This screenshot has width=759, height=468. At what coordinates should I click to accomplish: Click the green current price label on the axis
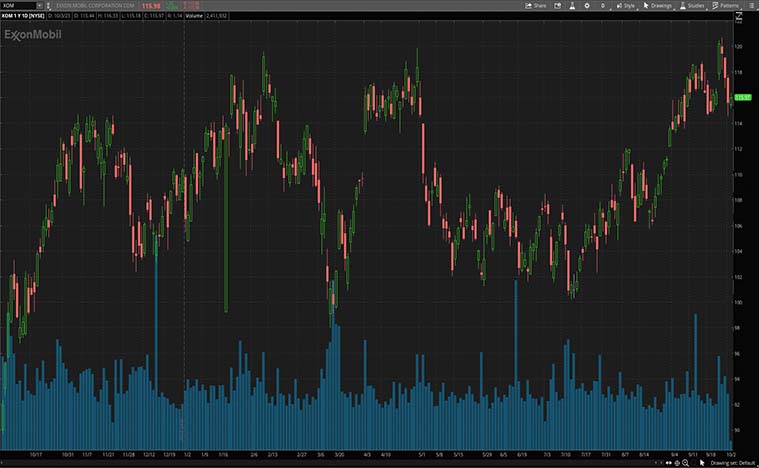coord(743,97)
